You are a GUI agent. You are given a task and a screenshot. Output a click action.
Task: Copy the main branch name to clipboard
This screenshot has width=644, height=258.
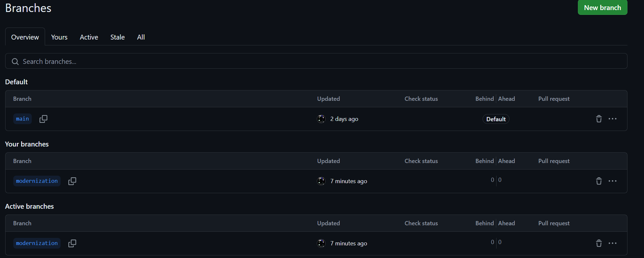tap(43, 119)
